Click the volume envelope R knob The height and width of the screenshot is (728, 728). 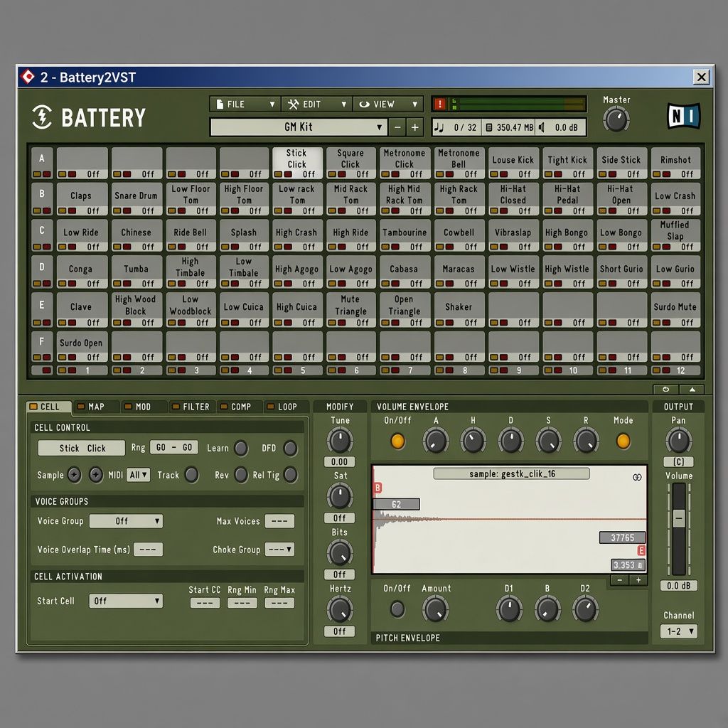click(x=586, y=441)
